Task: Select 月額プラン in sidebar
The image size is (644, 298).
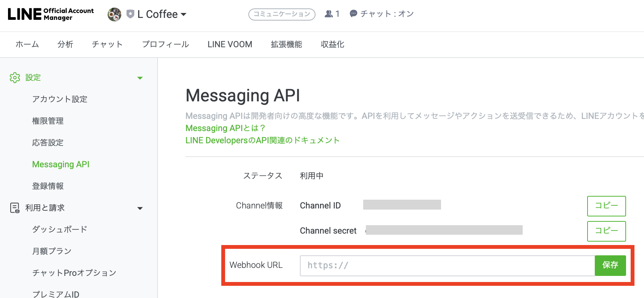Action: (52, 251)
